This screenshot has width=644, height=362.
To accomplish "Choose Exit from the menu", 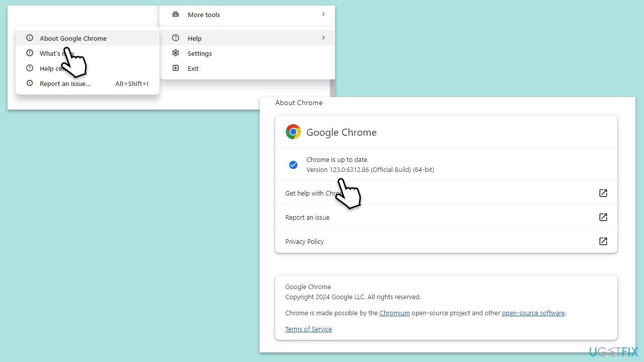I will pyautogui.click(x=247, y=68).
